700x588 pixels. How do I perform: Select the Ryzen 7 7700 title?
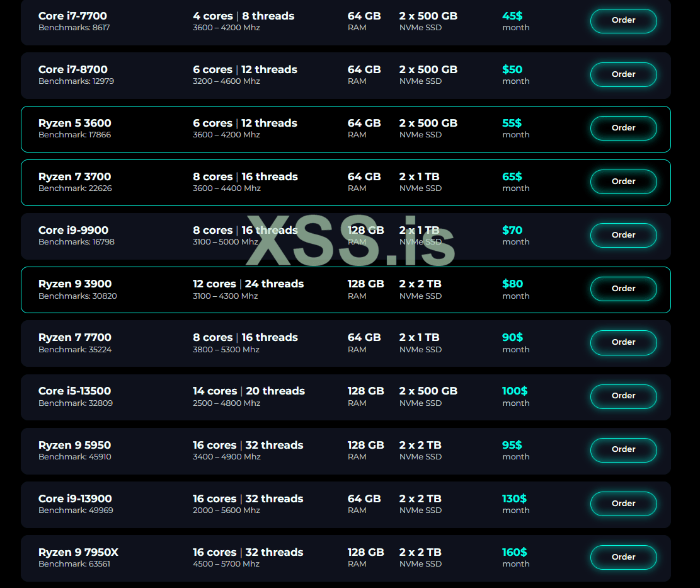[74, 338]
